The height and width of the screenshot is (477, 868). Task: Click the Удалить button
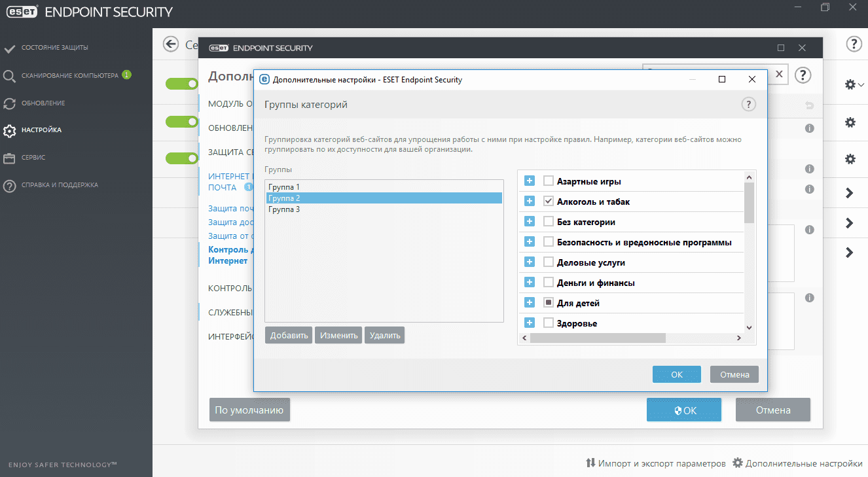tap(385, 335)
